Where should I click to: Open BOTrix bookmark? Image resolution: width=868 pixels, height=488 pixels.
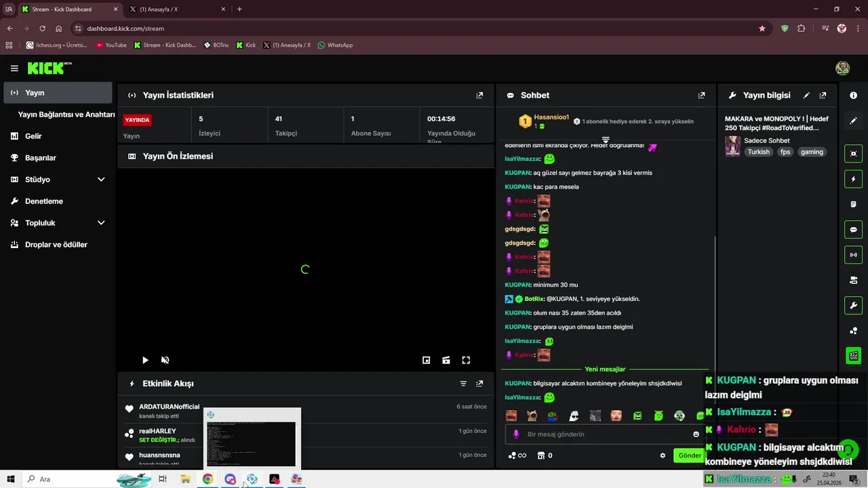tap(216, 45)
